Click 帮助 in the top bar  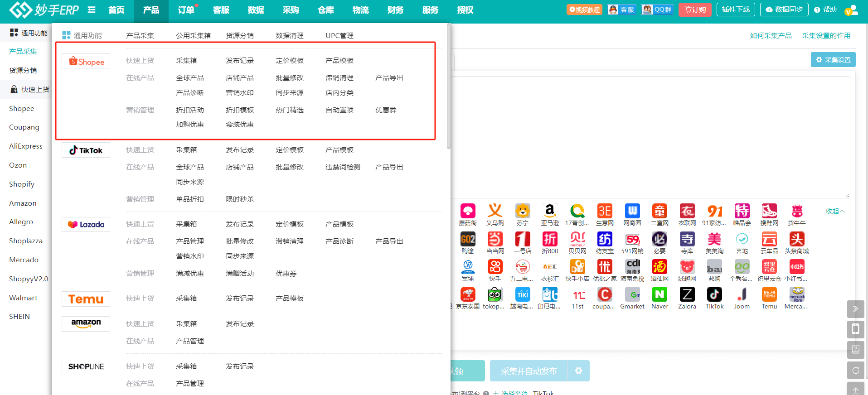pyautogui.click(x=825, y=10)
